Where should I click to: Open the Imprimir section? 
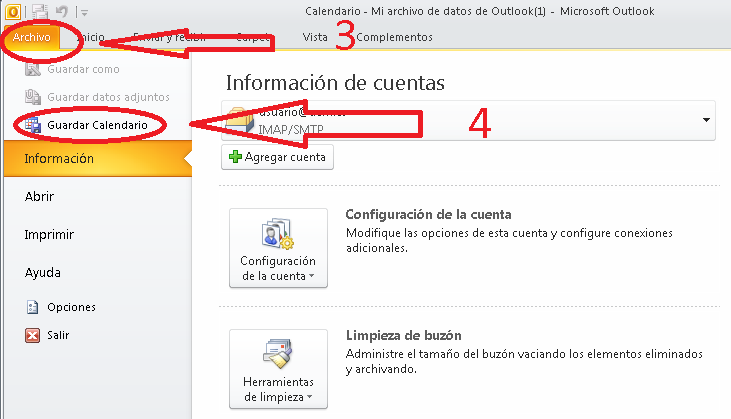pos(49,234)
